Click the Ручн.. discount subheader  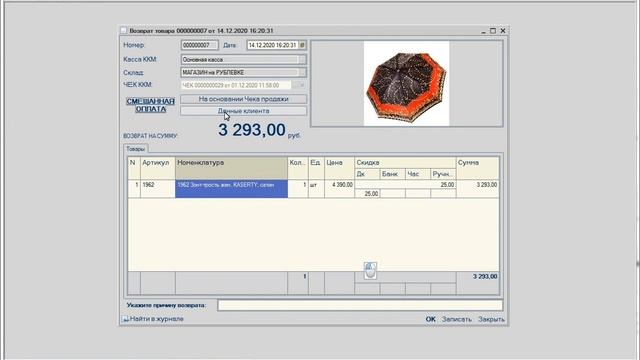pyautogui.click(x=443, y=174)
